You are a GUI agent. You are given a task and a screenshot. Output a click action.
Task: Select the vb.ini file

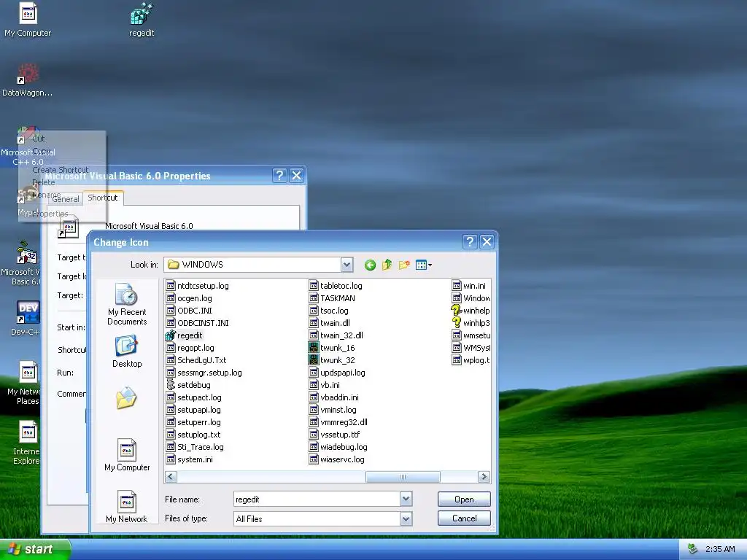(325, 385)
